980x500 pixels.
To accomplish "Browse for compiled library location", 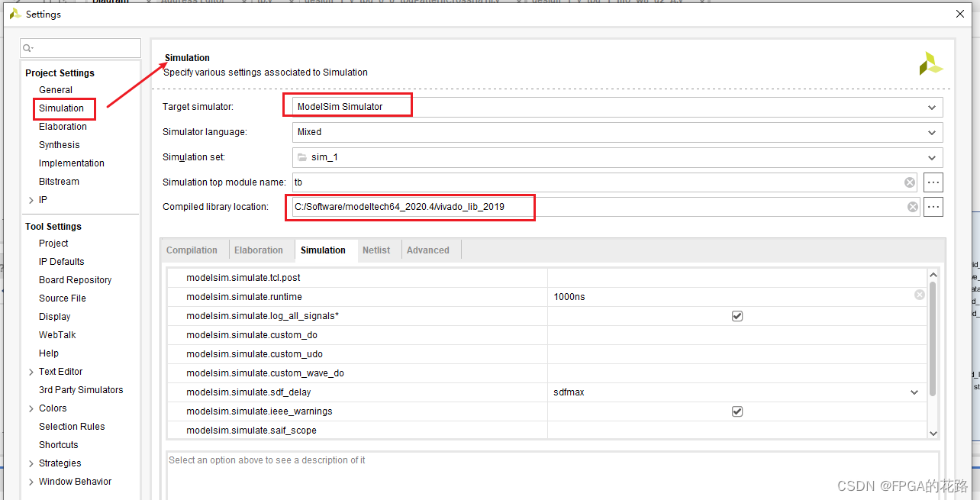I will tap(933, 207).
